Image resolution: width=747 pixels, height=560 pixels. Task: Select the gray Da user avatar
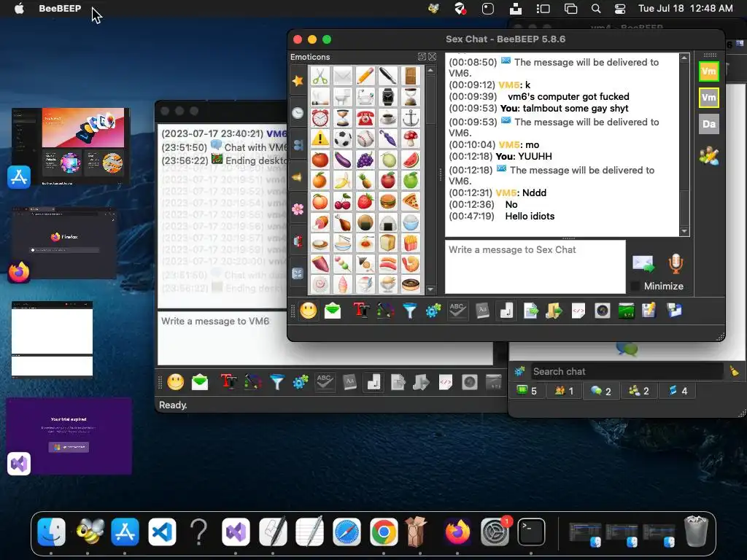click(709, 124)
